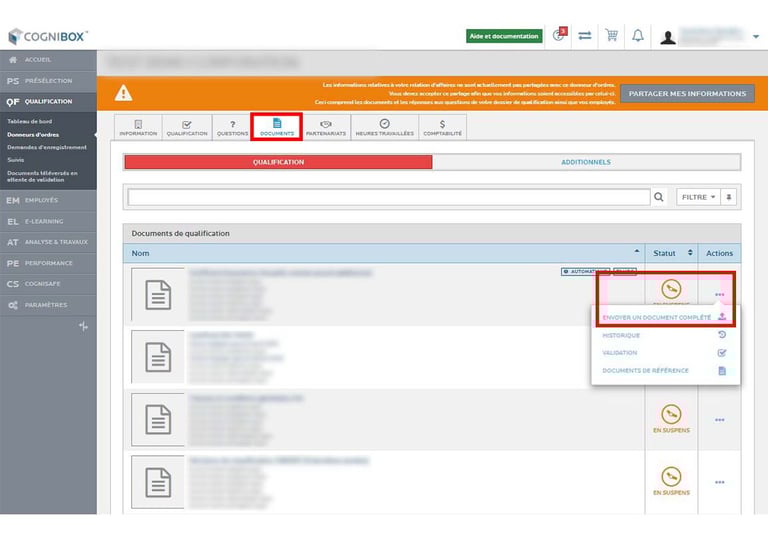Click the second document thumbnail icon

158,357
